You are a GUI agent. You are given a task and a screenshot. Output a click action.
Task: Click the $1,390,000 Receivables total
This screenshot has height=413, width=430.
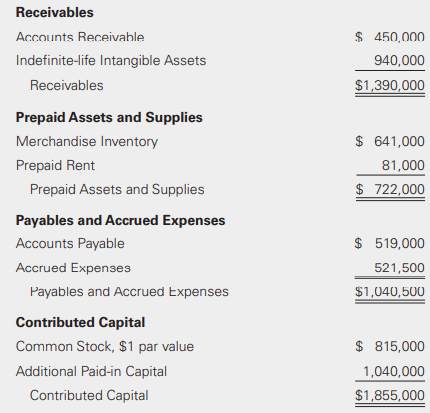point(390,85)
